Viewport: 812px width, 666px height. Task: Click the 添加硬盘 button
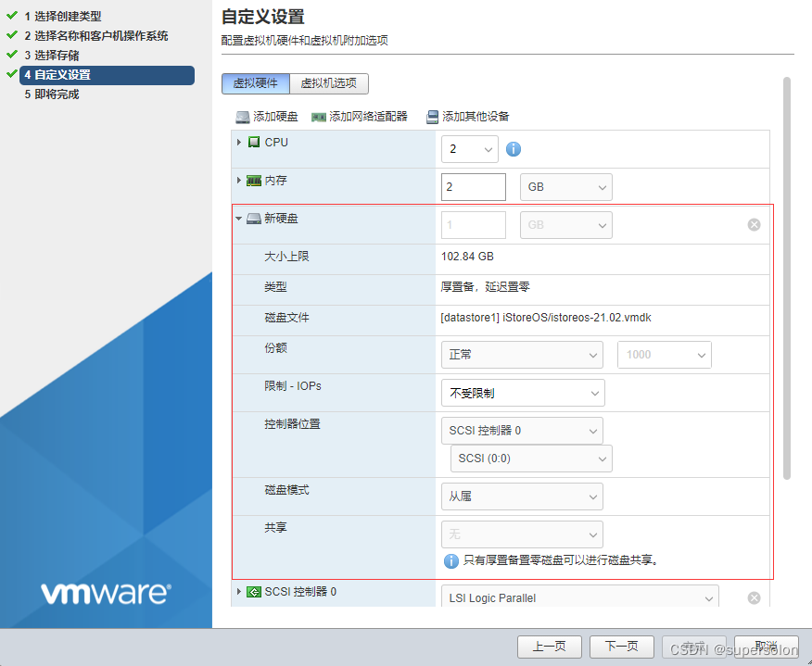tap(267, 117)
